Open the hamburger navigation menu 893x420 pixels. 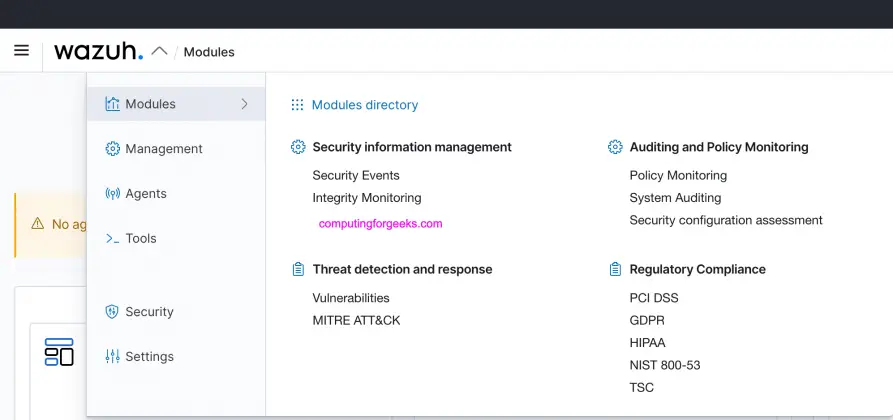coord(21,51)
